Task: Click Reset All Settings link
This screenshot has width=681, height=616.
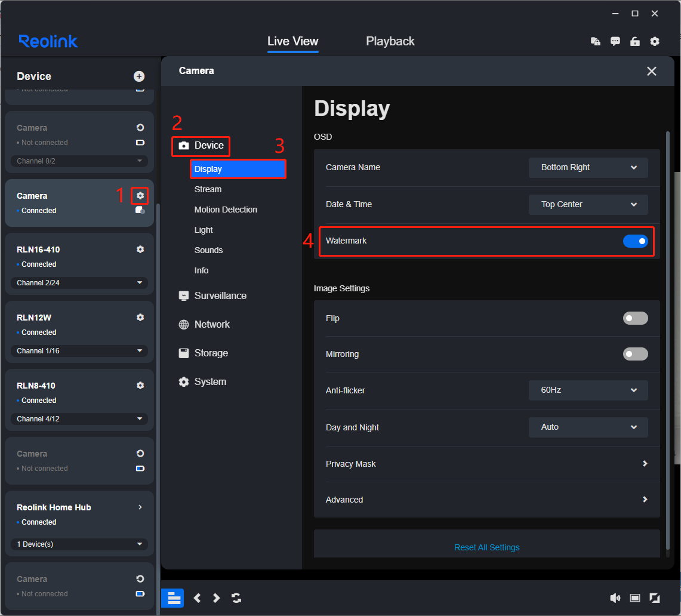Action: 486,547
